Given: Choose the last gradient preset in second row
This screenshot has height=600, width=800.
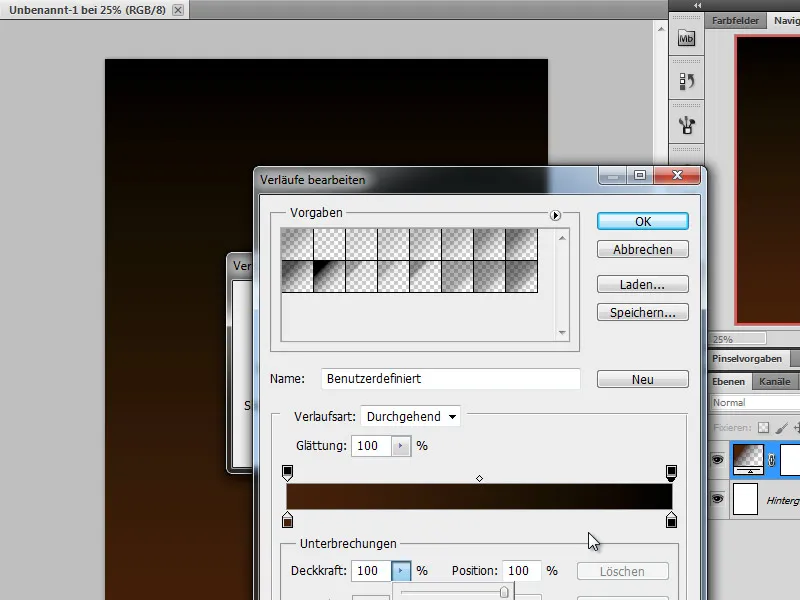Looking at the screenshot, I should [x=521, y=277].
